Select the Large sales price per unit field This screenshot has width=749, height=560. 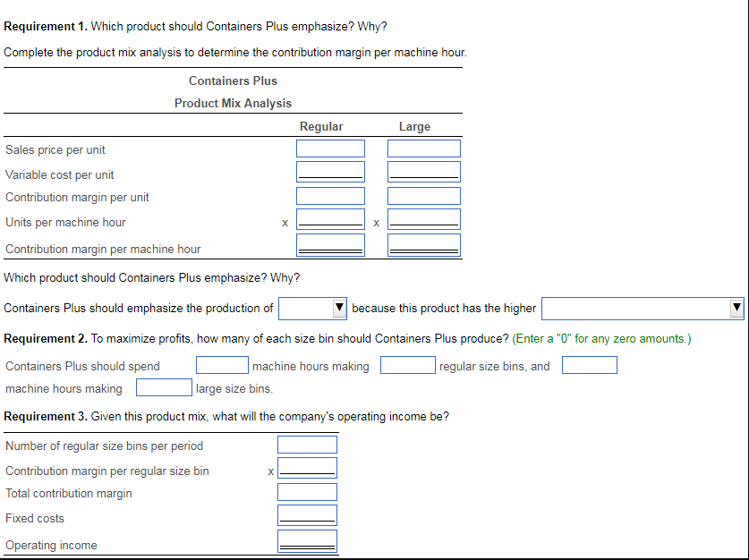tap(423, 148)
